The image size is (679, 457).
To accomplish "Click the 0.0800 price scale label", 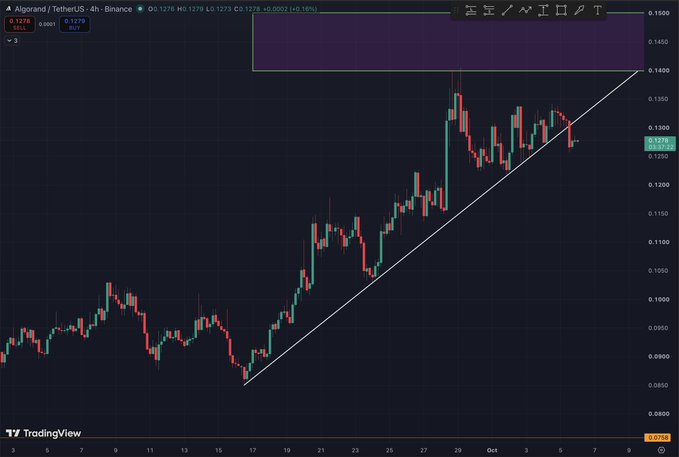I will point(659,414).
